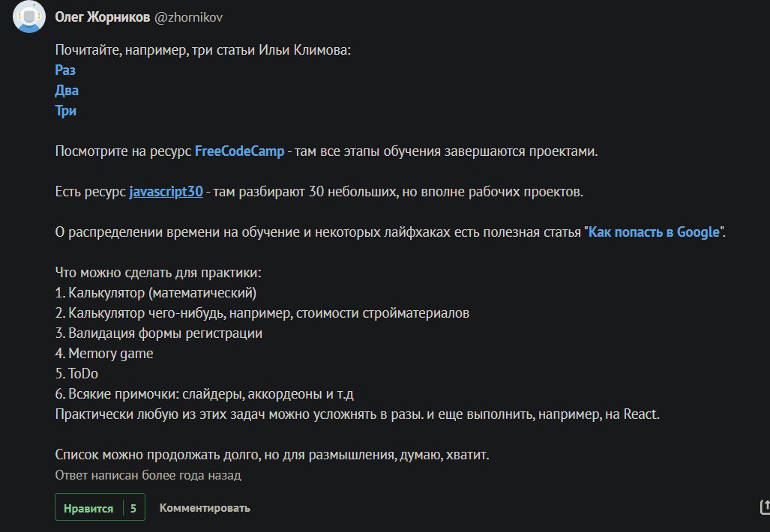Open the author name Олег Жорников
The height and width of the screenshot is (532, 770).
tap(102, 16)
